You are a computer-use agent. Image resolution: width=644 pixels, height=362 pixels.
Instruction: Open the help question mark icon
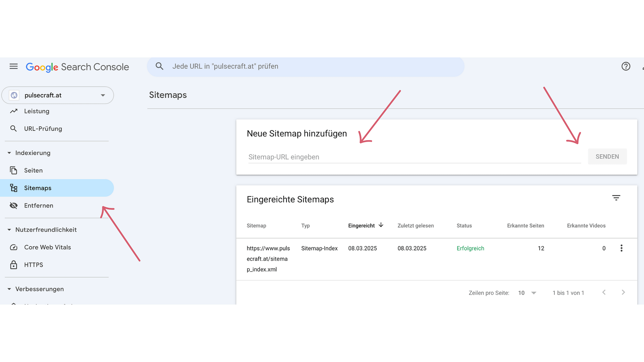[x=626, y=66]
